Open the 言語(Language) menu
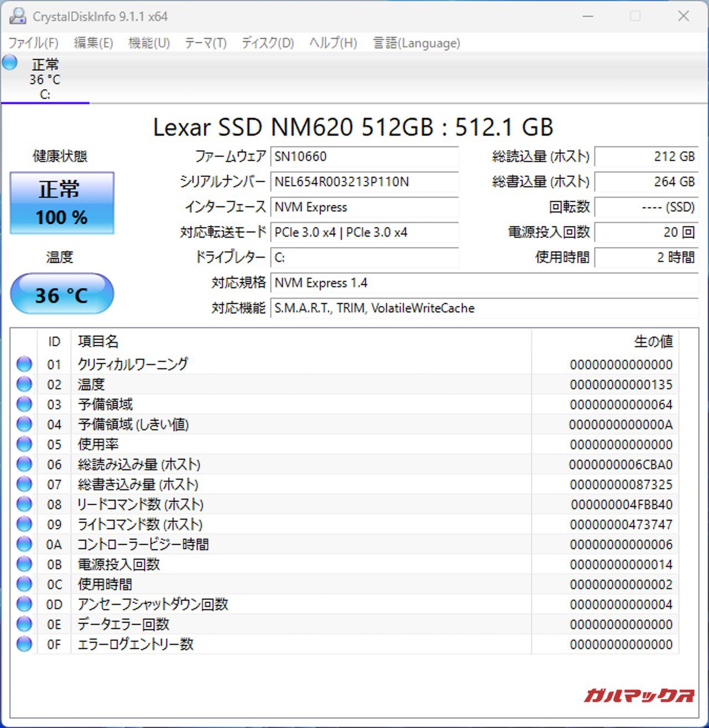Viewport: 709px width, 728px height. point(417,43)
